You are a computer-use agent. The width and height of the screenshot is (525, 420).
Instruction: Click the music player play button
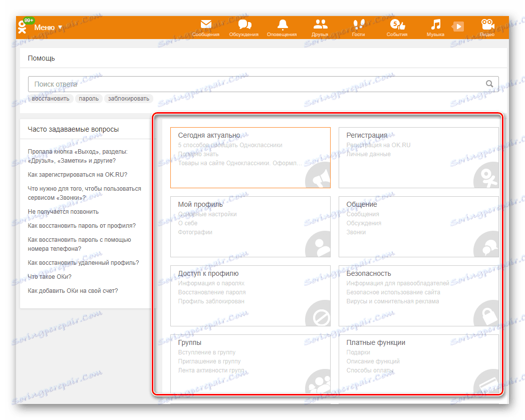pos(458,27)
